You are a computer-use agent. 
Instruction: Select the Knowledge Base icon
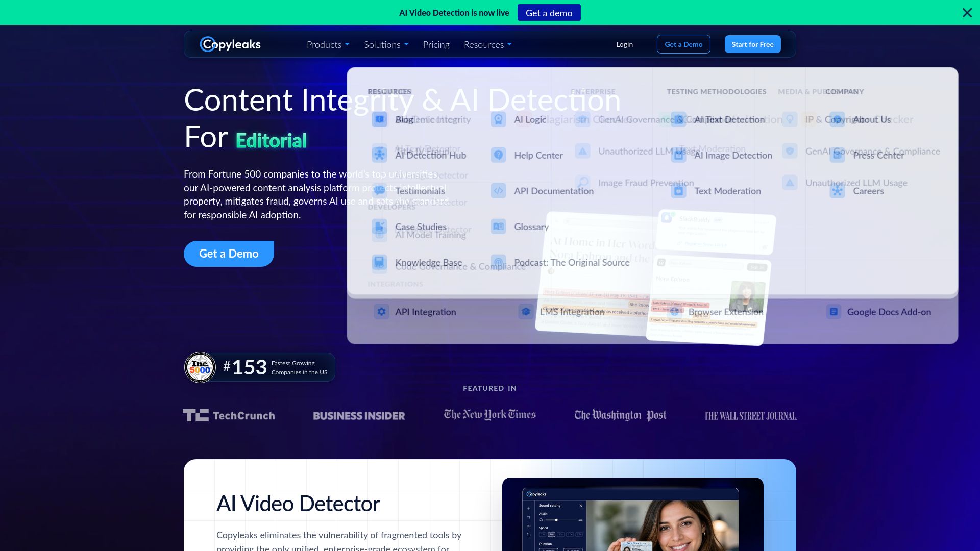tap(379, 262)
